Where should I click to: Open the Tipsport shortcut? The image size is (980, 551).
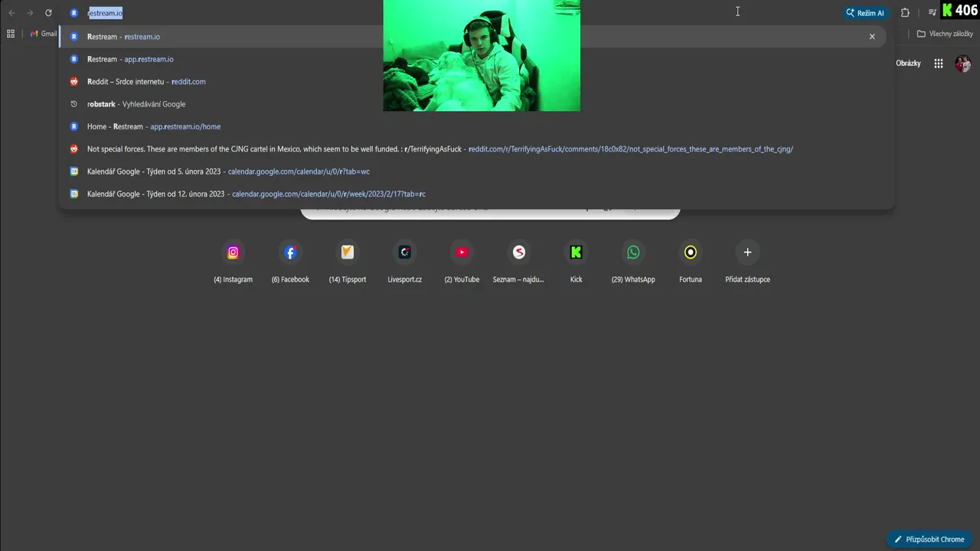[x=348, y=262]
